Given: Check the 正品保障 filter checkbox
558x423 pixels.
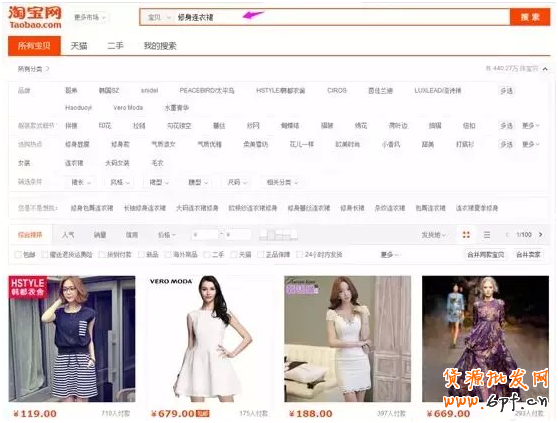Looking at the screenshot, I should pos(260,255).
